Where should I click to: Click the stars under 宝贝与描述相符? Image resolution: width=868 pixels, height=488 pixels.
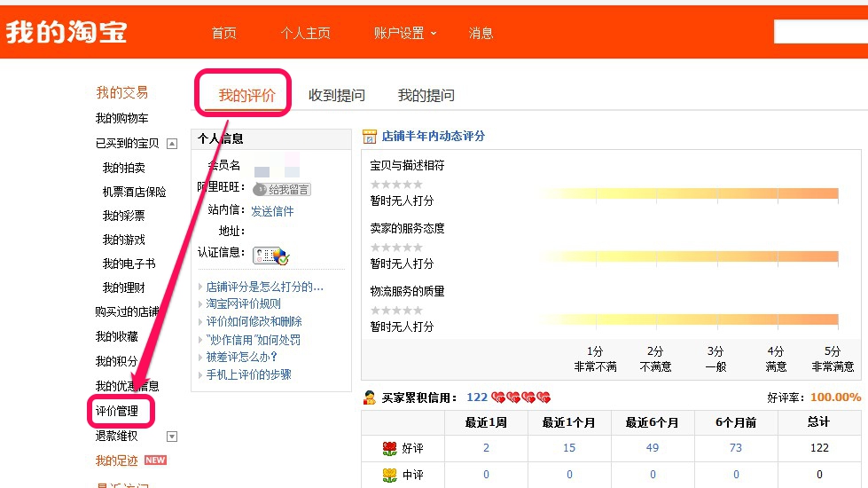coord(396,185)
